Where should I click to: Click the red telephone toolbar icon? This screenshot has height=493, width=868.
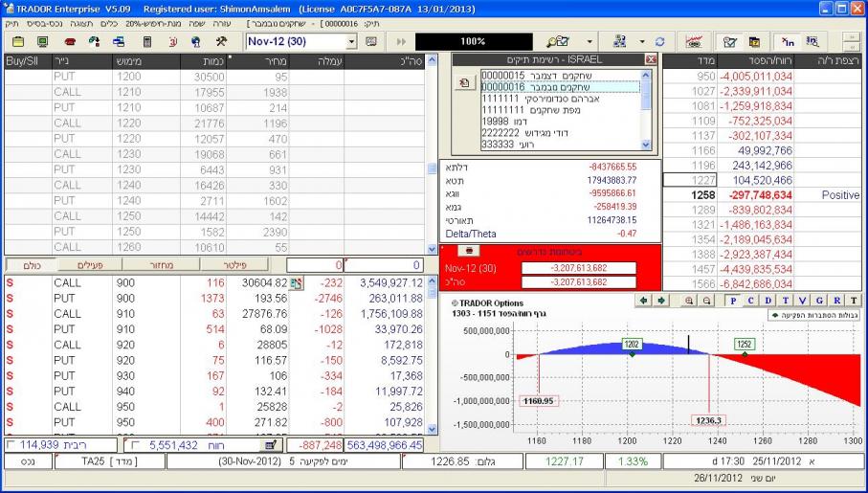[x=68, y=42]
